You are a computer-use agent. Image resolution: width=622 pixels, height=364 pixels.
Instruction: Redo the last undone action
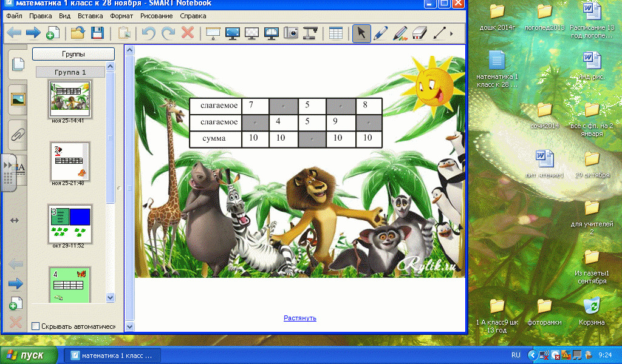(168, 33)
